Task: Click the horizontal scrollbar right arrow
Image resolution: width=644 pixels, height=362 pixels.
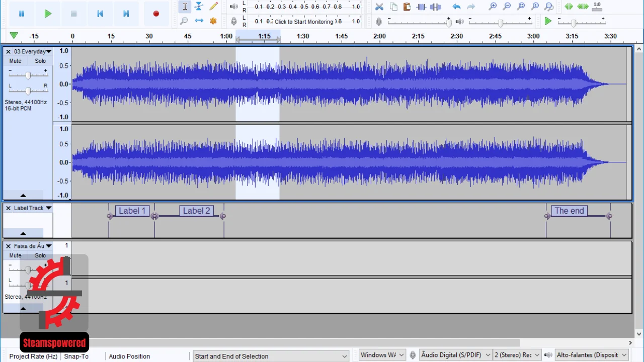Action: pyautogui.click(x=630, y=343)
